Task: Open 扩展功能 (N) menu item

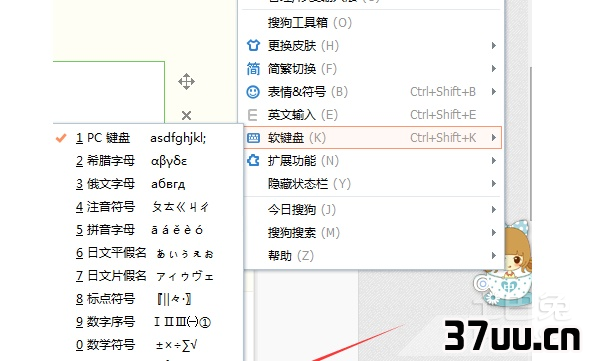Action: tap(372, 161)
